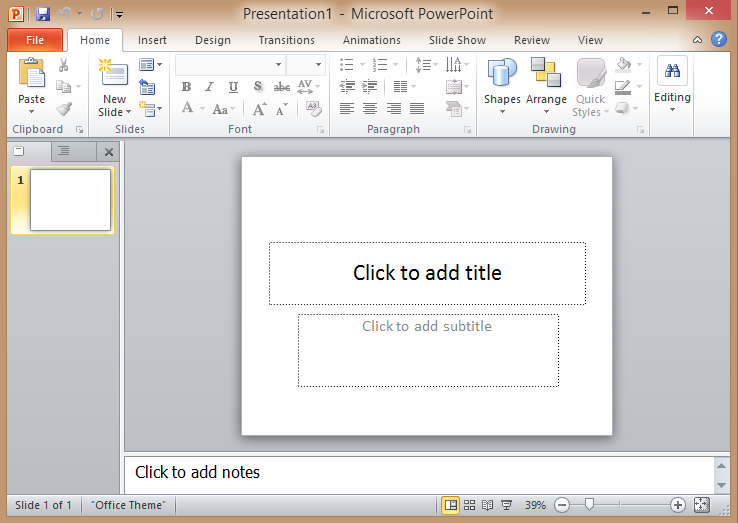Click Clear All Formatting icon

[x=313, y=109]
